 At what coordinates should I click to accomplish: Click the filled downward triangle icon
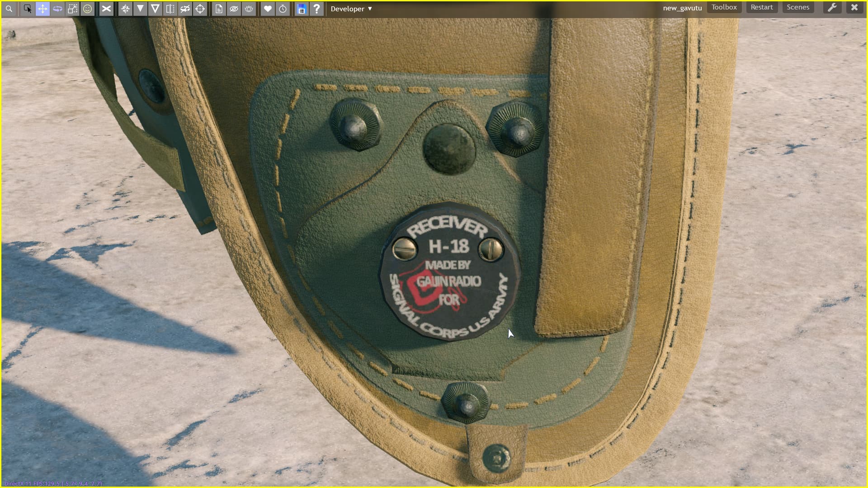click(141, 9)
